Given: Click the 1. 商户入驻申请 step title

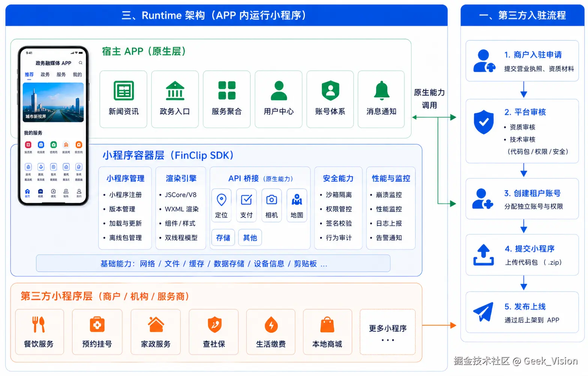Looking at the screenshot, I should tap(533, 55).
